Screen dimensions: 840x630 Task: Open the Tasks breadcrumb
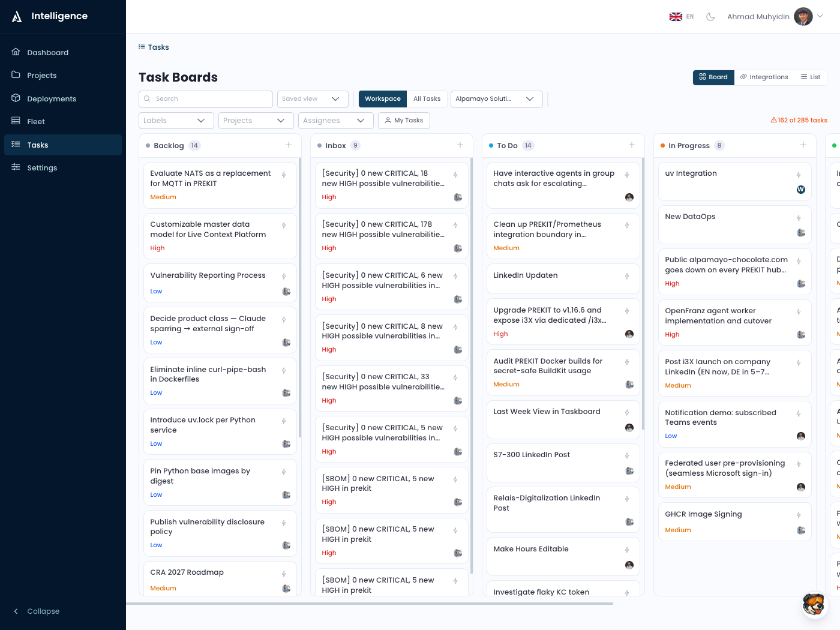(154, 47)
